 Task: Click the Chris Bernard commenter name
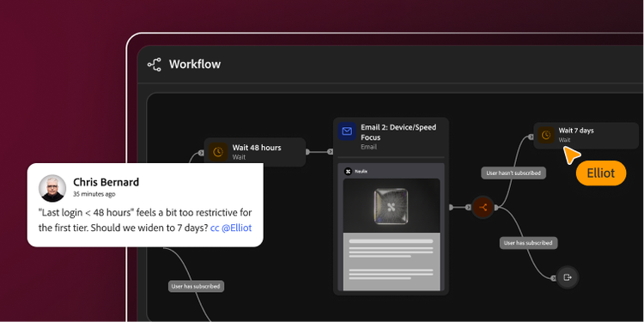pyautogui.click(x=106, y=182)
